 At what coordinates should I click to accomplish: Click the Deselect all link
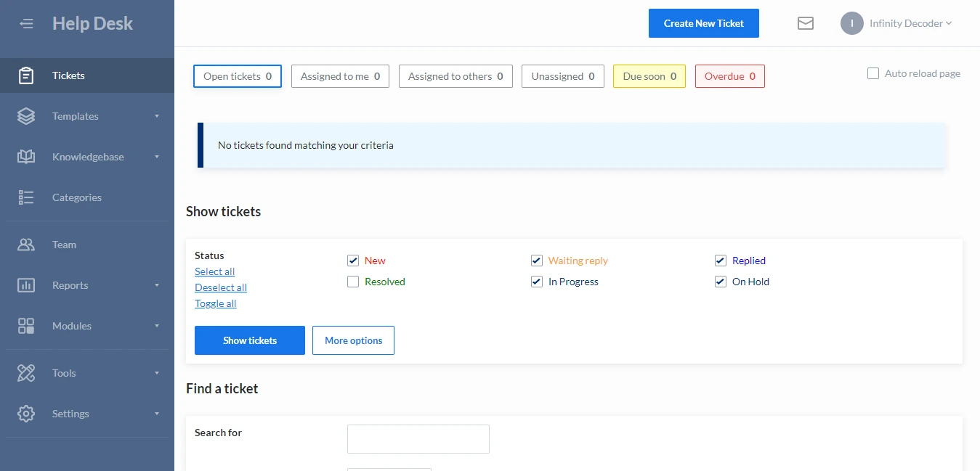221,287
